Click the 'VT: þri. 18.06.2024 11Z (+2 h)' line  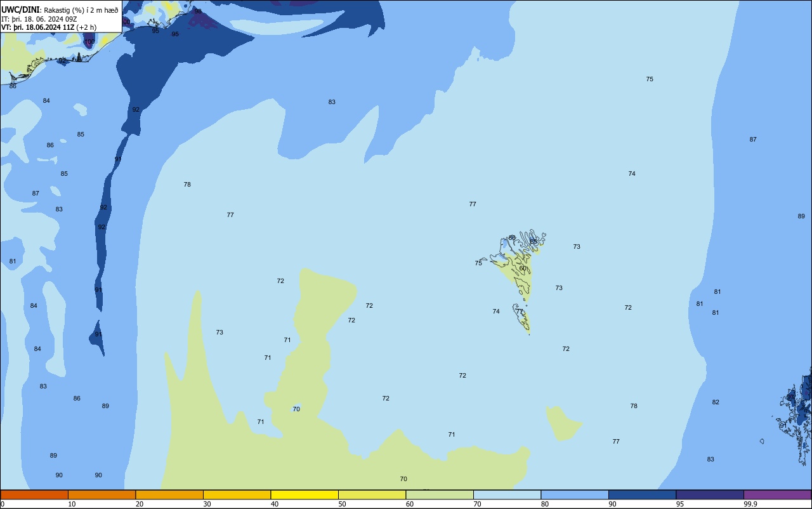click(49, 27)
